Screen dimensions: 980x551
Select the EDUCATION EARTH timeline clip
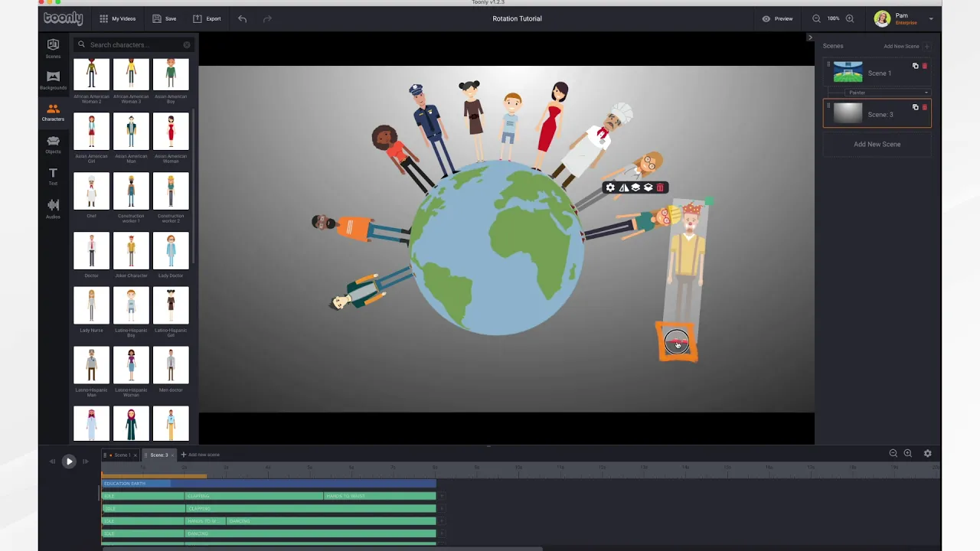269,484
